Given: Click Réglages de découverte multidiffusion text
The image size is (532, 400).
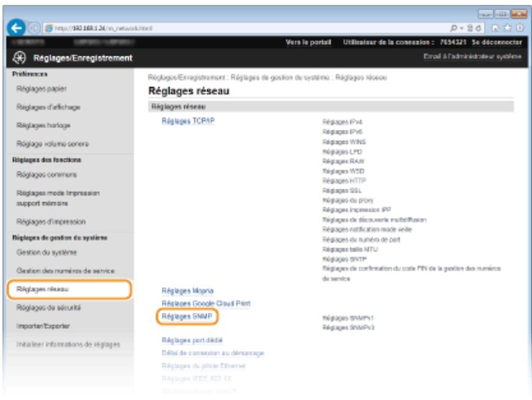Looking at the screenshot, I should tap(374, 220).
